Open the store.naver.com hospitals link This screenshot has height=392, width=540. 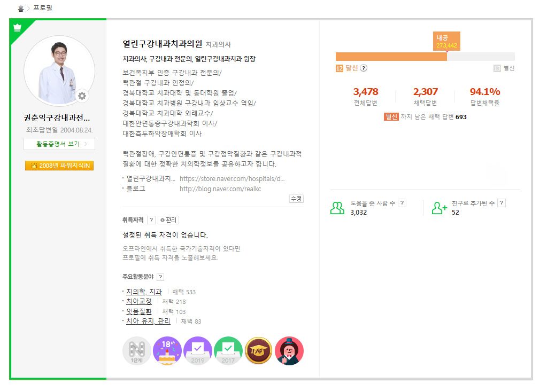tap(232, 179)
